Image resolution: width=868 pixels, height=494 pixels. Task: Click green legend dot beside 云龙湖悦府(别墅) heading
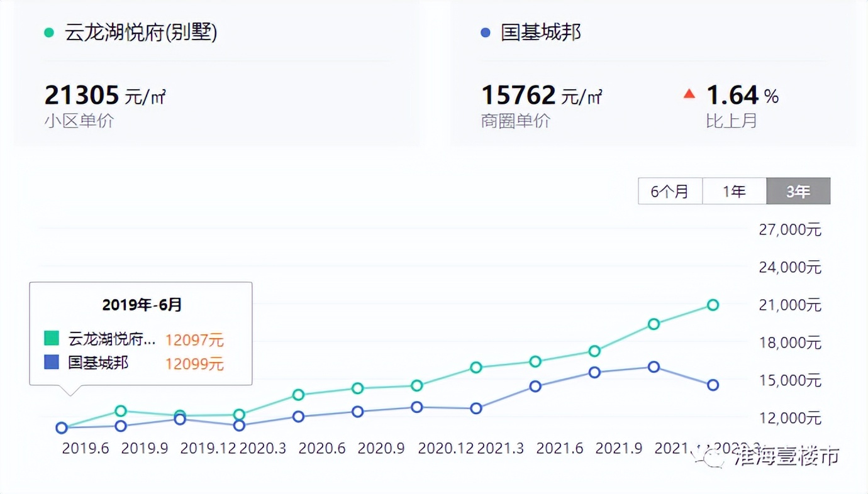(x=49, y=33)
